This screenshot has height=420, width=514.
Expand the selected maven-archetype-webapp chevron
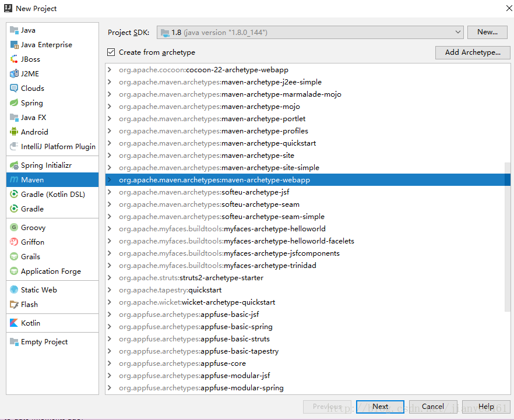110,180
